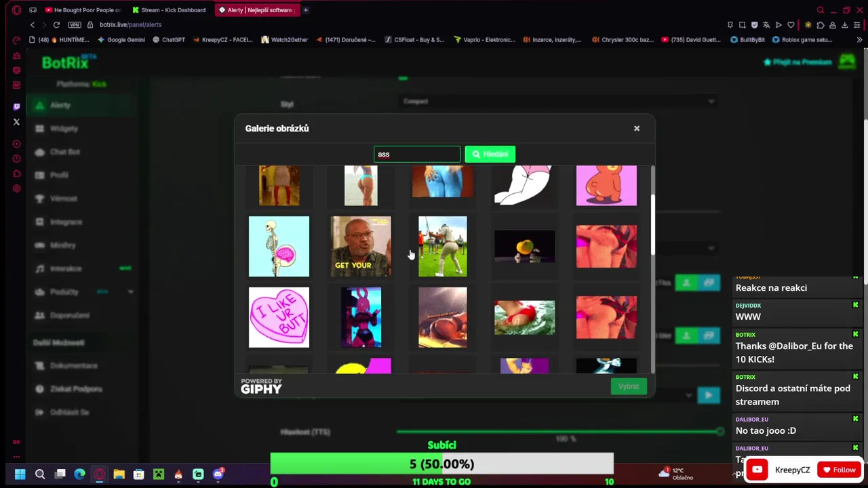Open Alerty in BotRix sidebar
This screenshot has width=868, height=488.
click(x=60, y=105)
